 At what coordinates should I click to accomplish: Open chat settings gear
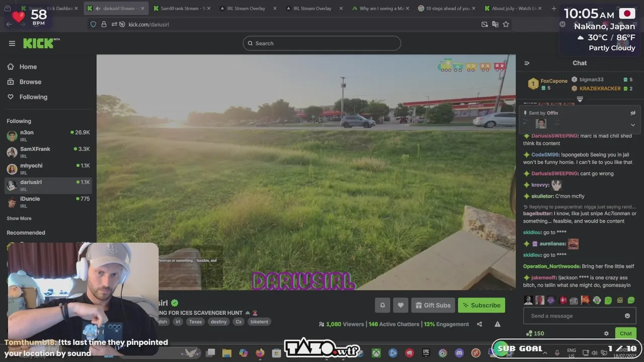[x=606, y=333]
